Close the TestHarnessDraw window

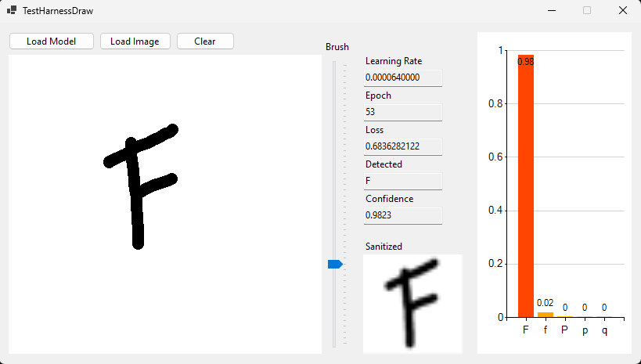pos(622,11)
